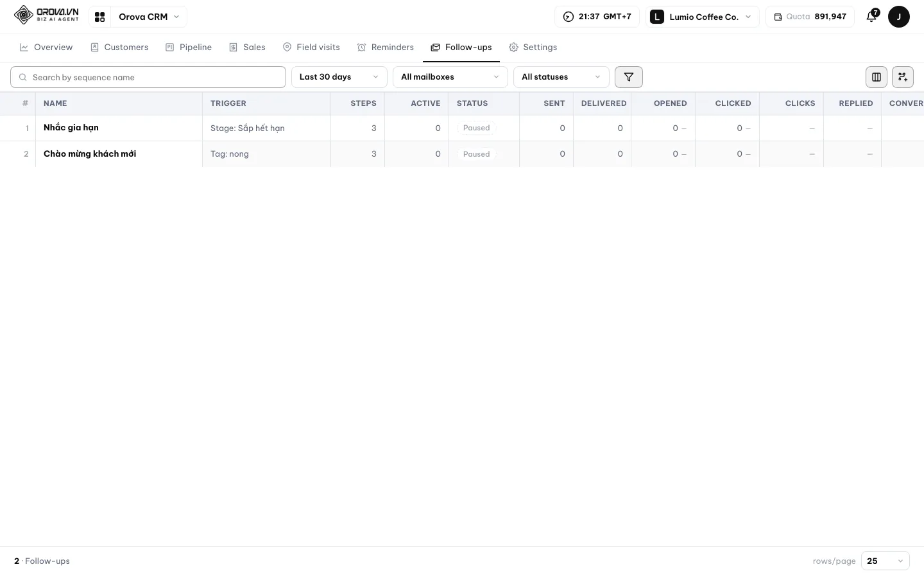Image resolution: width=924 pixels, height=578 pixels.
Task: Open the Nhắc gia hạn sequence
Action: pos(71,128)
